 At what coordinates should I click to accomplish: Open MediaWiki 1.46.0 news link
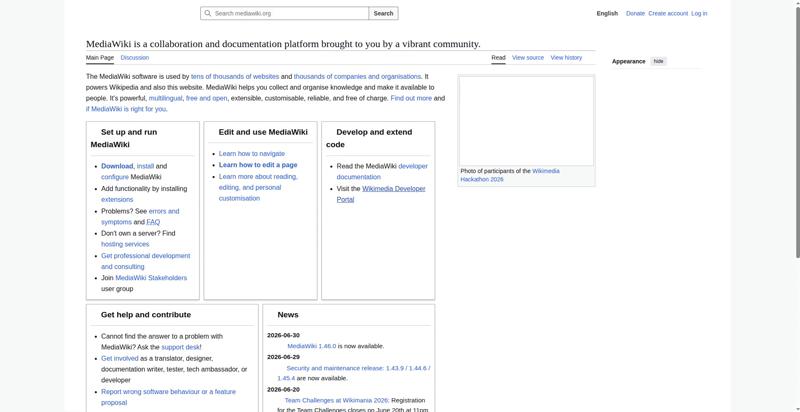point(312,346)
